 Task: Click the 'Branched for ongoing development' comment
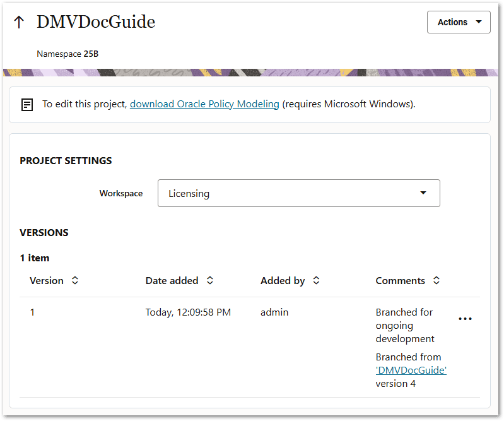tap(405, 326)
